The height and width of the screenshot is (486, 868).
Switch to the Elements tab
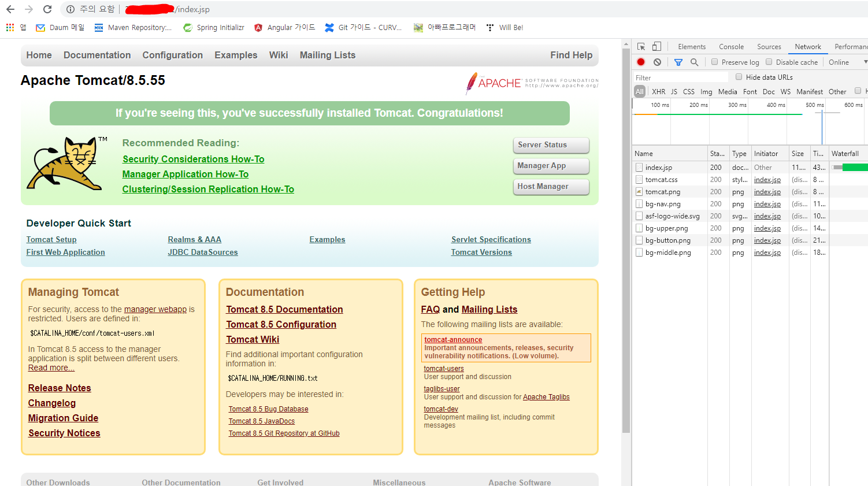692,47
